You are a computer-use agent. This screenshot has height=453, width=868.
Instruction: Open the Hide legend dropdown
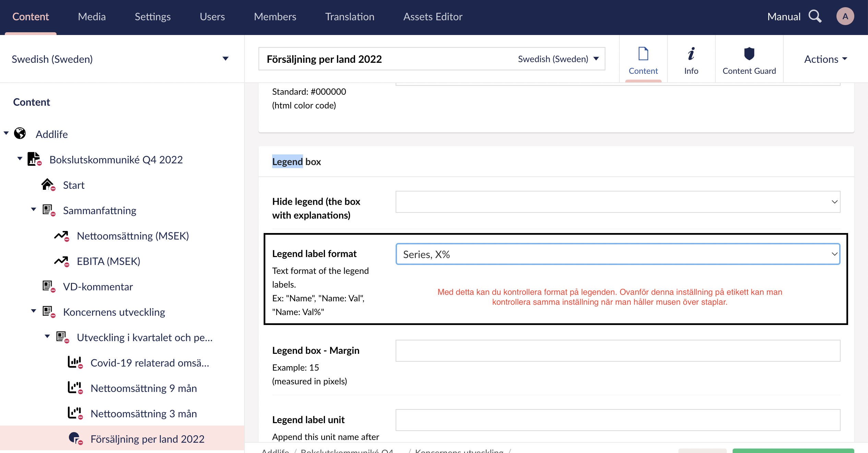pos(618,202)
